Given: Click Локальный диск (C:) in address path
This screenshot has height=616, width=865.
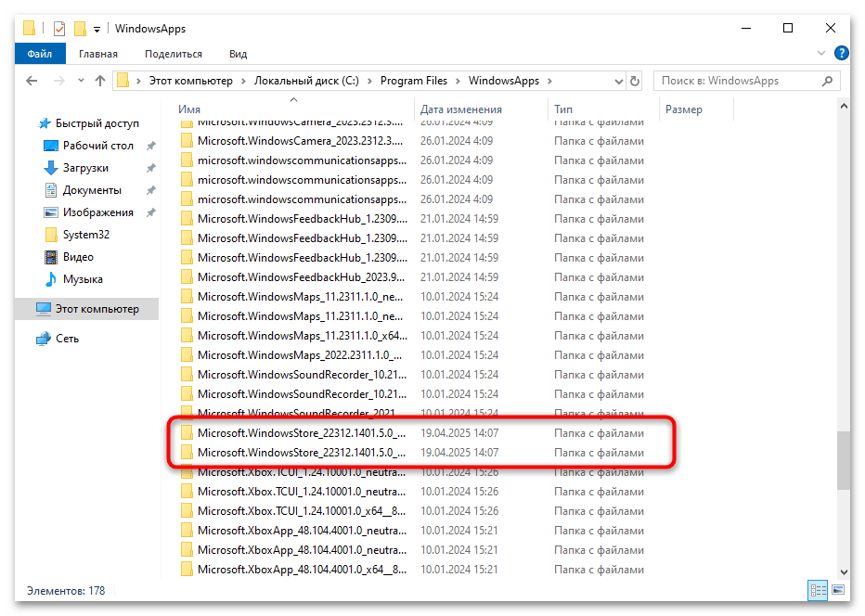Looking at the screenshot, I should coord(306,81).
